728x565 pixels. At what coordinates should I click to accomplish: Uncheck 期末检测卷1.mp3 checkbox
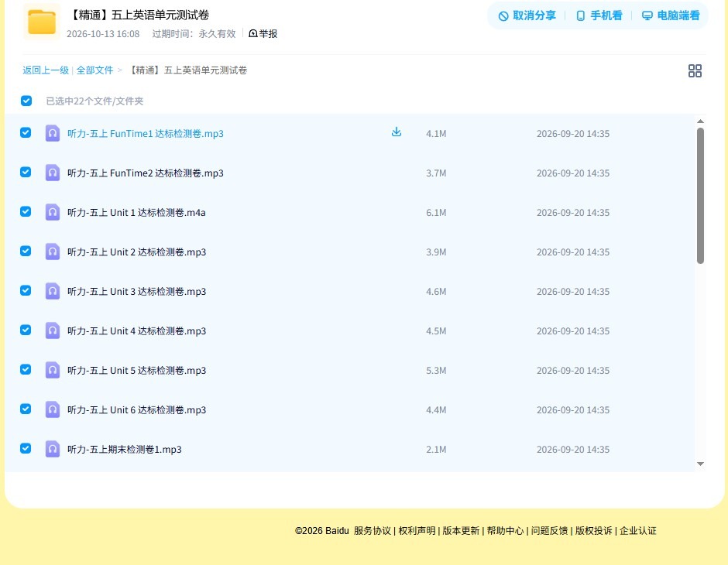(x=26, y=448)
